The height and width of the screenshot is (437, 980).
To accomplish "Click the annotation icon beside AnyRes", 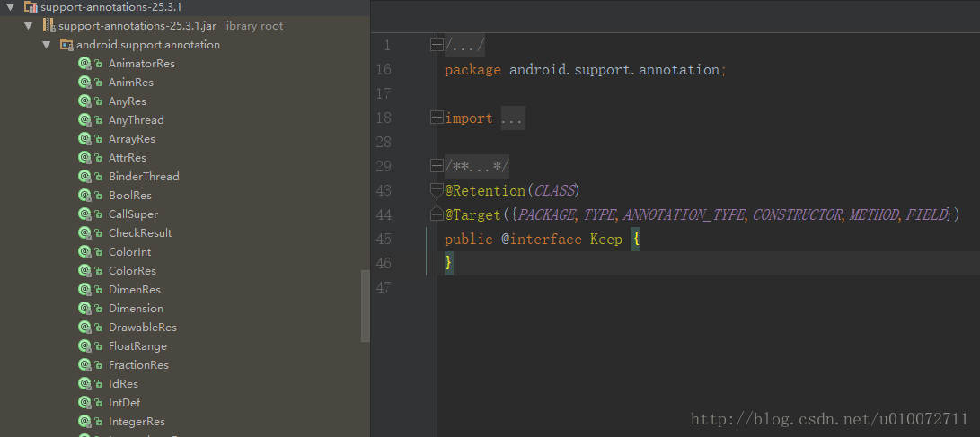I will [x=84, y=101].
